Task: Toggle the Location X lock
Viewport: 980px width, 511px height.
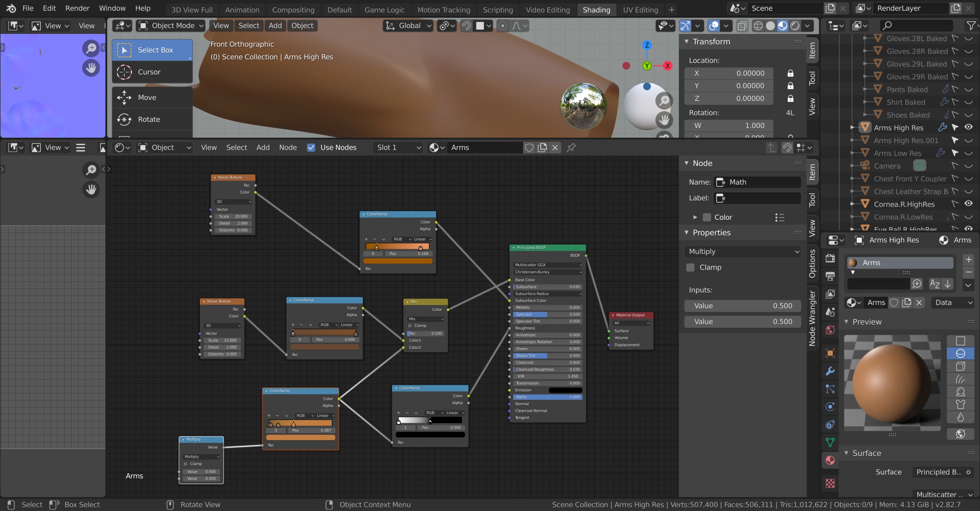Action: pyautogui.click(x=790, y=73)
